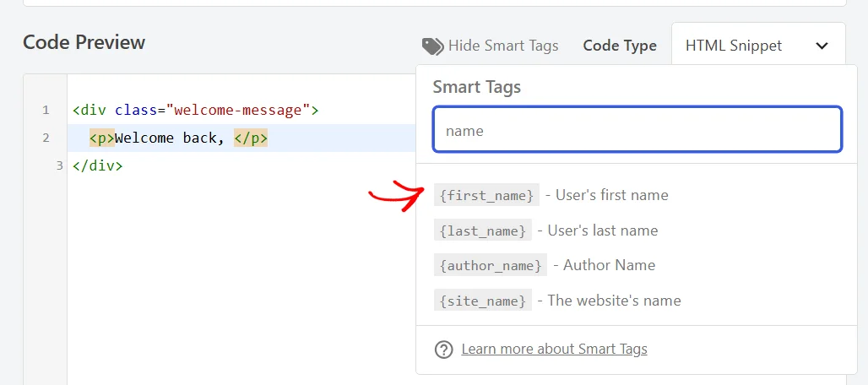Click "The website's name" description
This screenshot has width=868, height=385.
pos(614,301)
